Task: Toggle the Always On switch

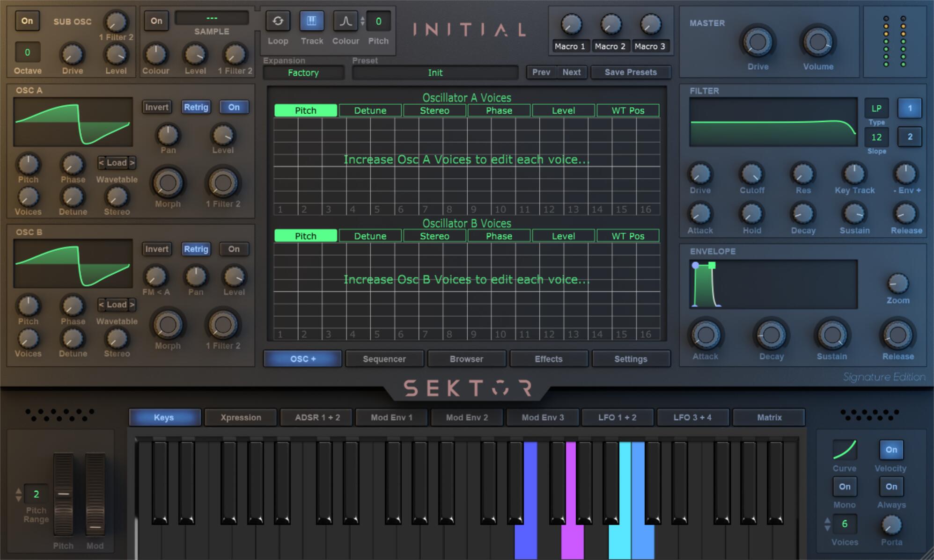Action: pyautogui.click(x=891, y=487)
